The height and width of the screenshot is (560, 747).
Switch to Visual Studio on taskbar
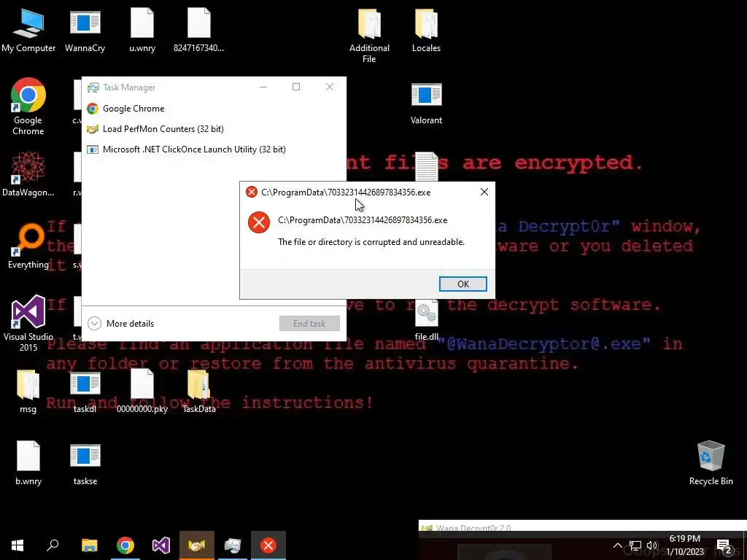coord(161,545)
